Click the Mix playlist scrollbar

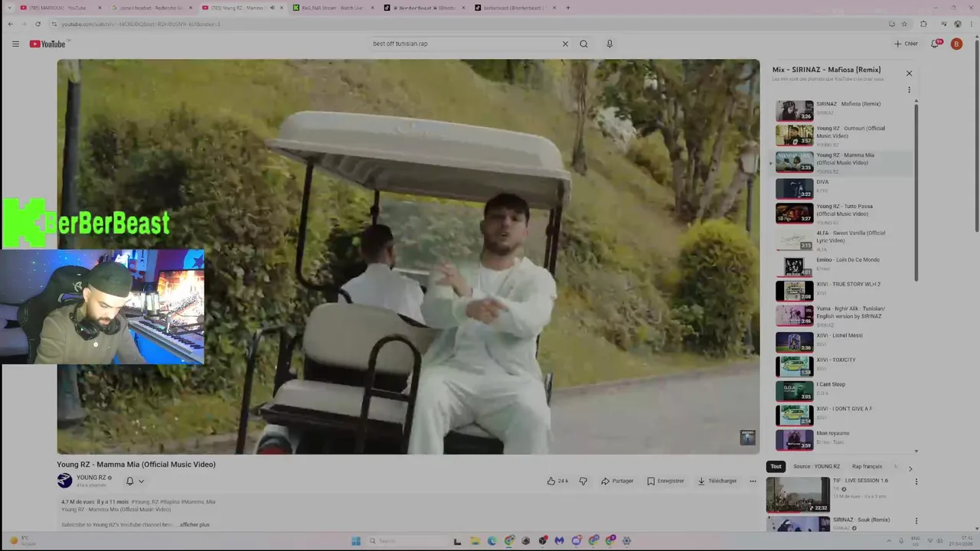(x=916, y=191)
